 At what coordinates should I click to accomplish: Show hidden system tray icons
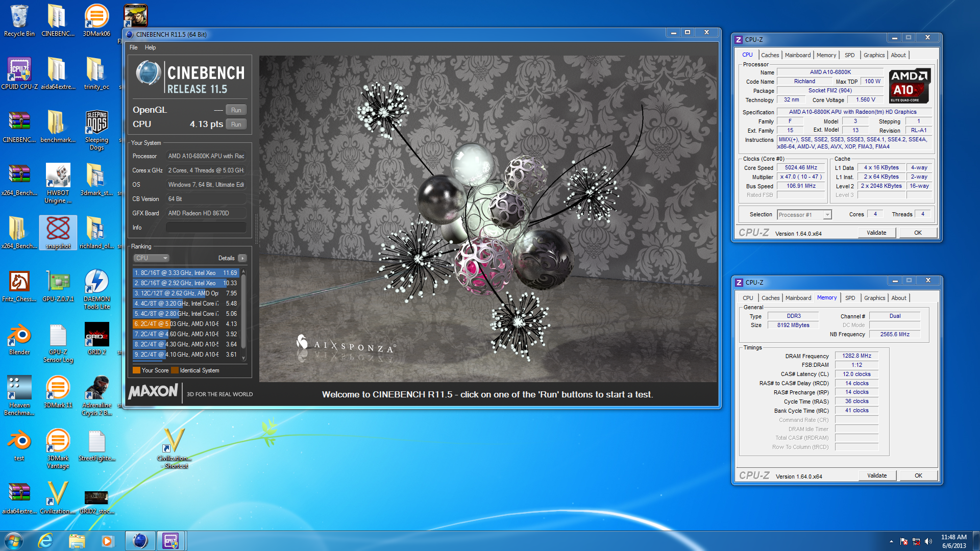tap(891, 541)
